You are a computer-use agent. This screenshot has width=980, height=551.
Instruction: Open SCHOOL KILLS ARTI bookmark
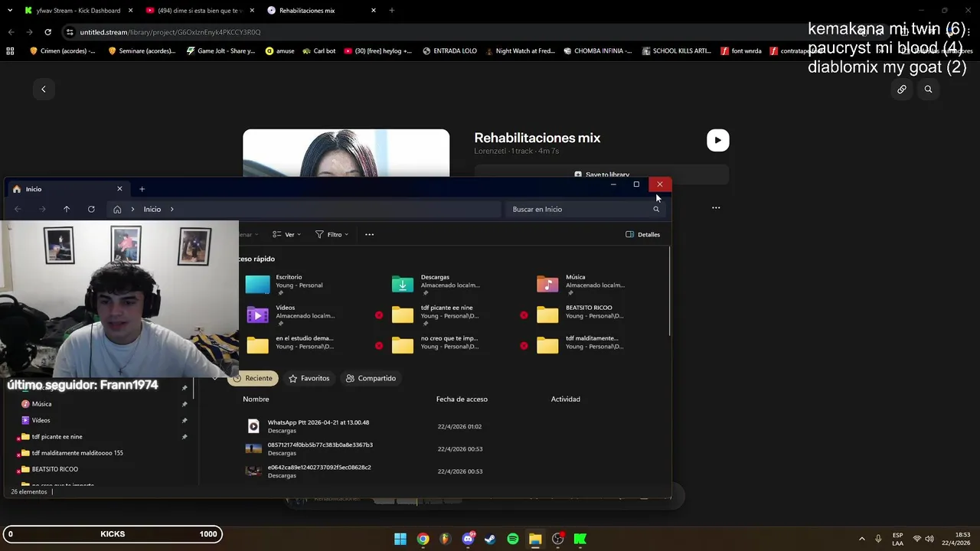point(677,51)
